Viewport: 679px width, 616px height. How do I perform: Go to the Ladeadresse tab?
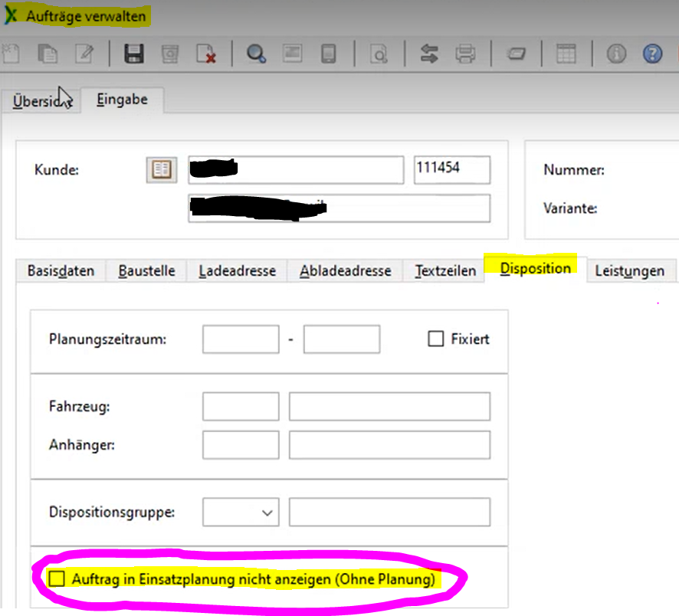click(237, 270)
